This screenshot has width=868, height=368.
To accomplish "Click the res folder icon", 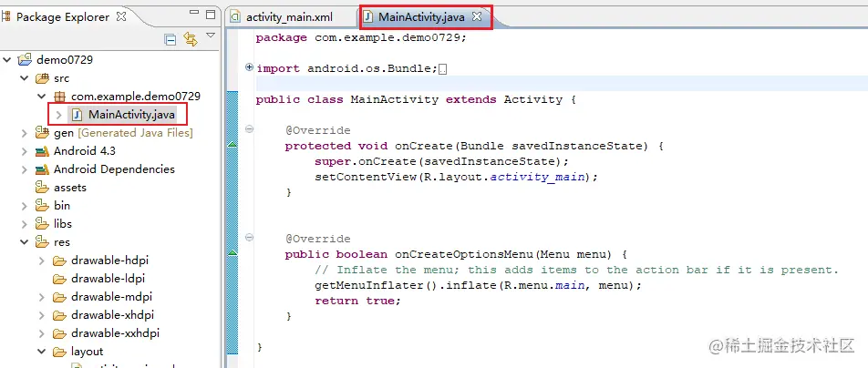I will [42, 241].
